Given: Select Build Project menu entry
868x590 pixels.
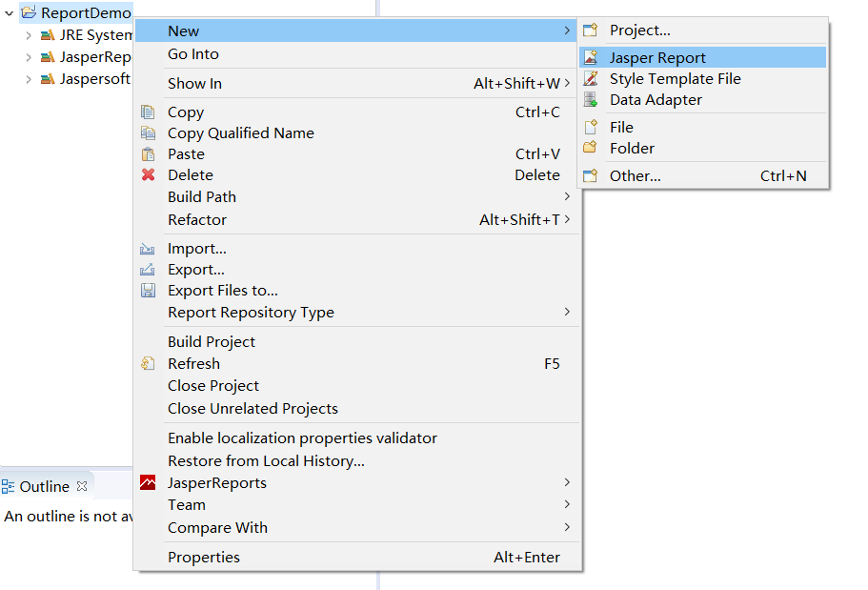Looking at the screenshot, I should click(x=212, y=342).
